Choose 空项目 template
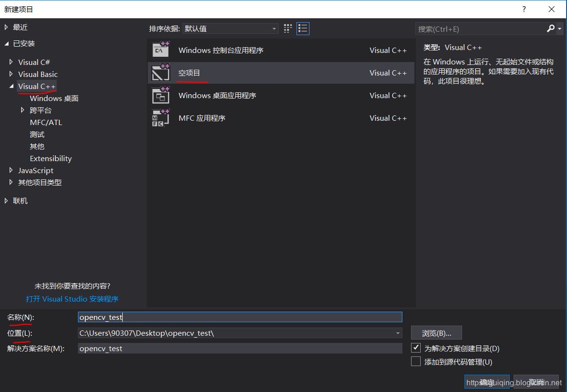Screen dimensions: 567x392 (x=281, y=73)
